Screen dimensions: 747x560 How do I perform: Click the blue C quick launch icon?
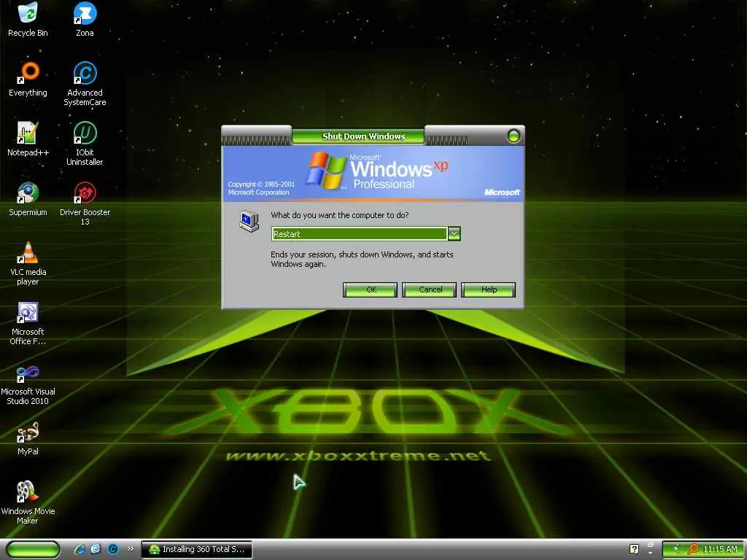pos(113,549)
